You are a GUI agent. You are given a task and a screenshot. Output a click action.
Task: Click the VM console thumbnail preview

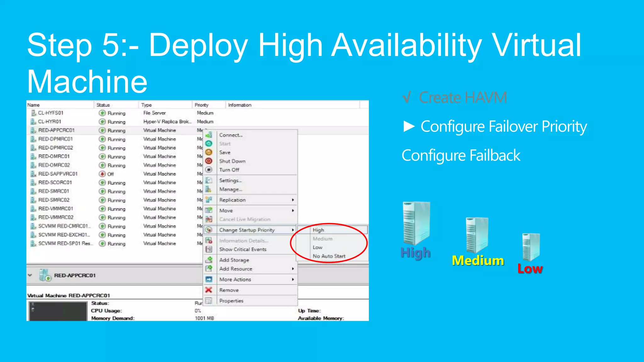58,311
